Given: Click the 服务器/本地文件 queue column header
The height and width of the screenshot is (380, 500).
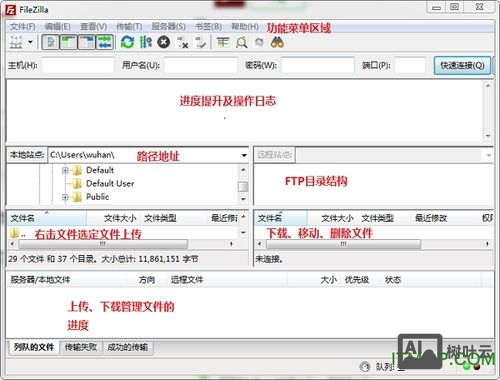Looking at the screenshot, I should click(67, 280).
